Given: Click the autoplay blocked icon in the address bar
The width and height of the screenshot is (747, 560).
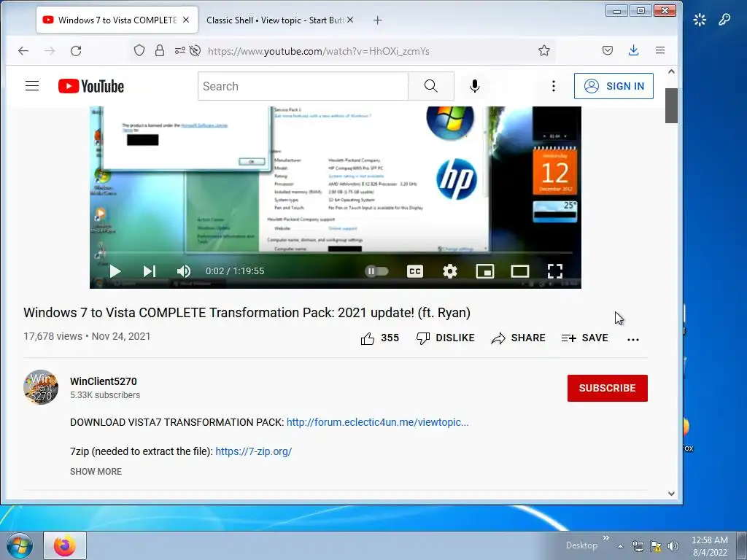Looking at the screenshot, I should pyautogui.click(x=195, y=50).
